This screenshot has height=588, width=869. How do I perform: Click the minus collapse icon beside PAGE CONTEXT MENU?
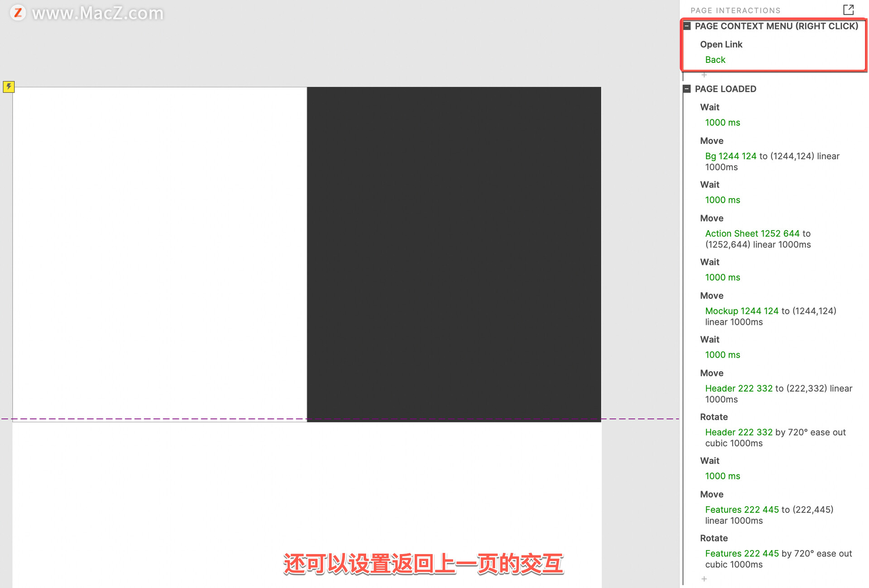pos(688,26)
